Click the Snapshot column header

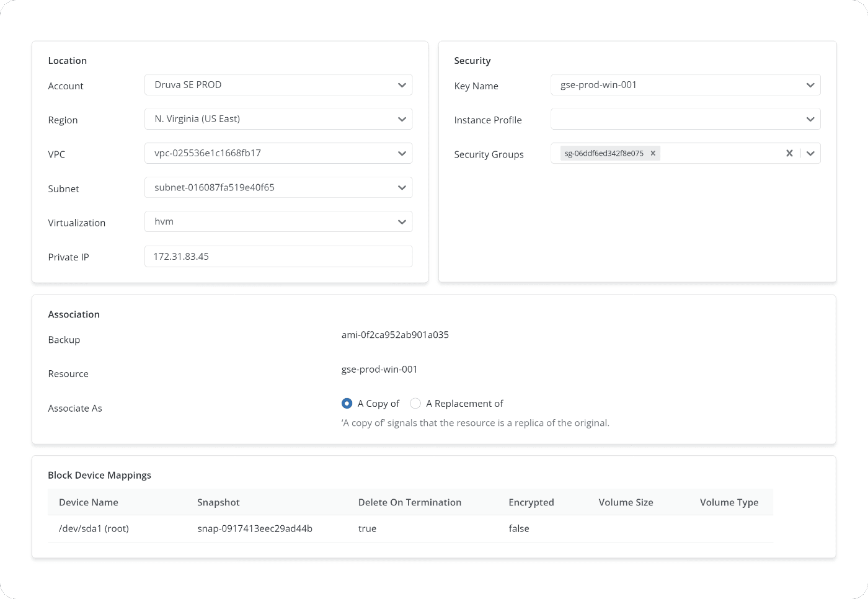pyautogui.click(x=218, y=502)
